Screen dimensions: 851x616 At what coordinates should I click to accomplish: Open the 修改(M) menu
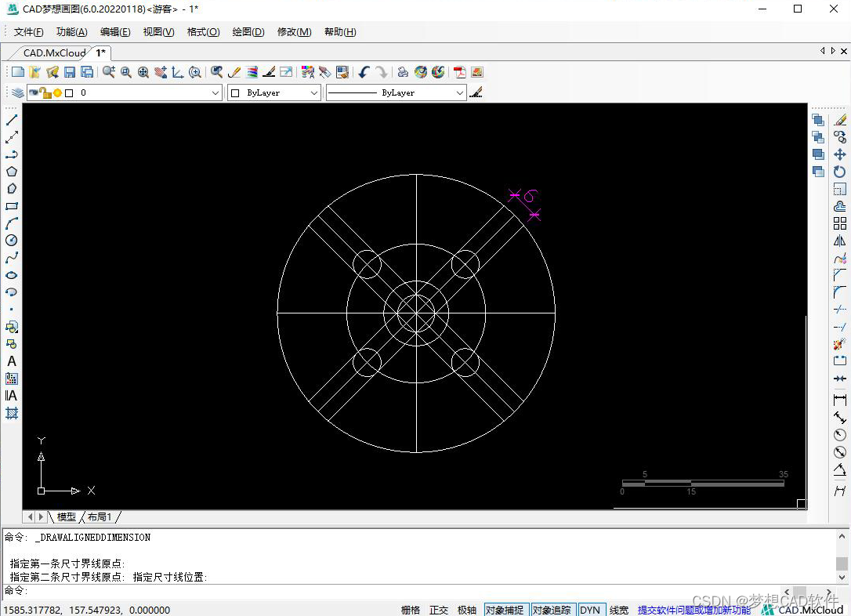point(294,32)
